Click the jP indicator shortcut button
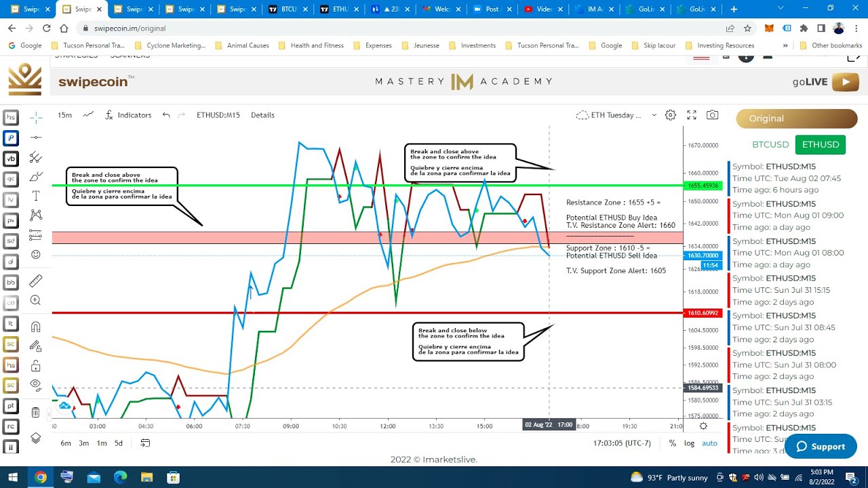Screen dimensions: 868x488 [x=11, y=138]
